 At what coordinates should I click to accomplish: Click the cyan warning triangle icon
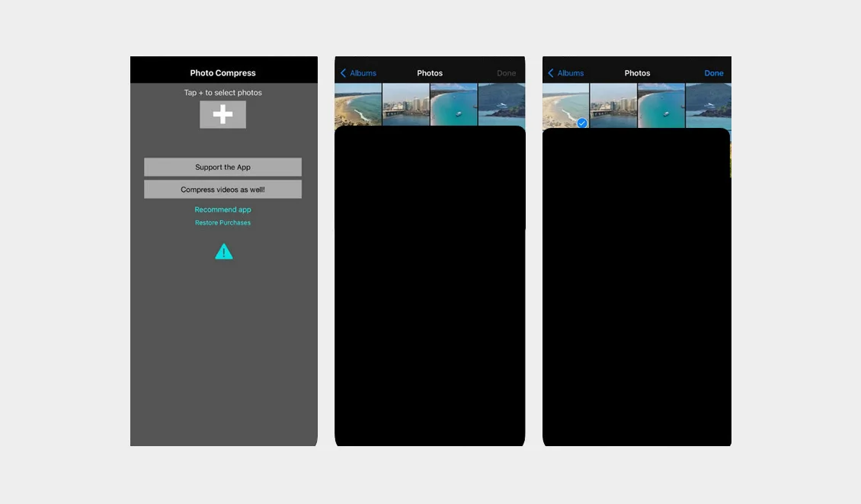click(223, 251)
